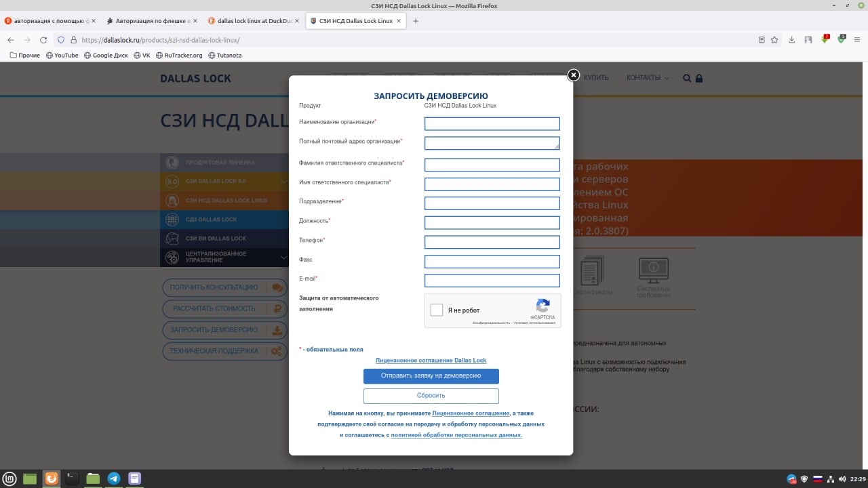Reload the current page
The image size is (868, 488).
[x=43, y=40]
